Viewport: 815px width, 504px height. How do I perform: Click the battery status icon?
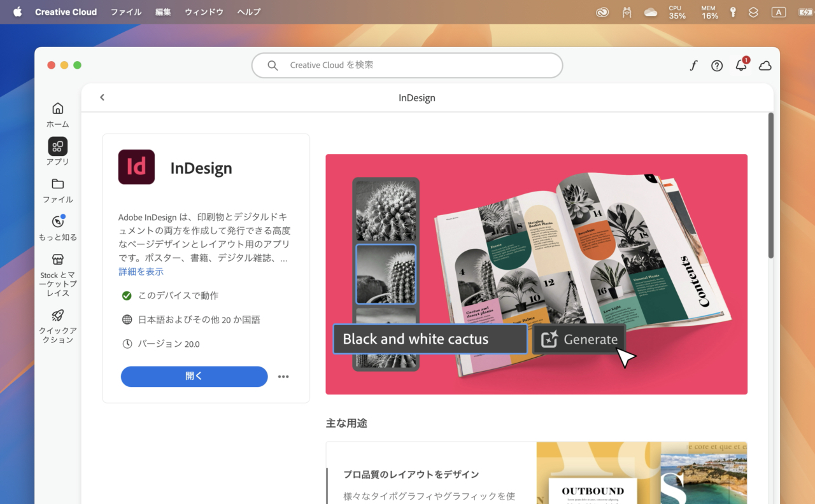click(x=805, y=12)
